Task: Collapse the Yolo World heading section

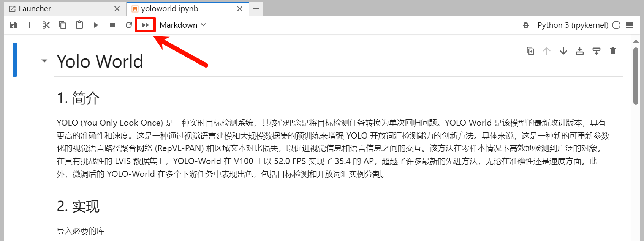Action: click(x=44, y=61)
